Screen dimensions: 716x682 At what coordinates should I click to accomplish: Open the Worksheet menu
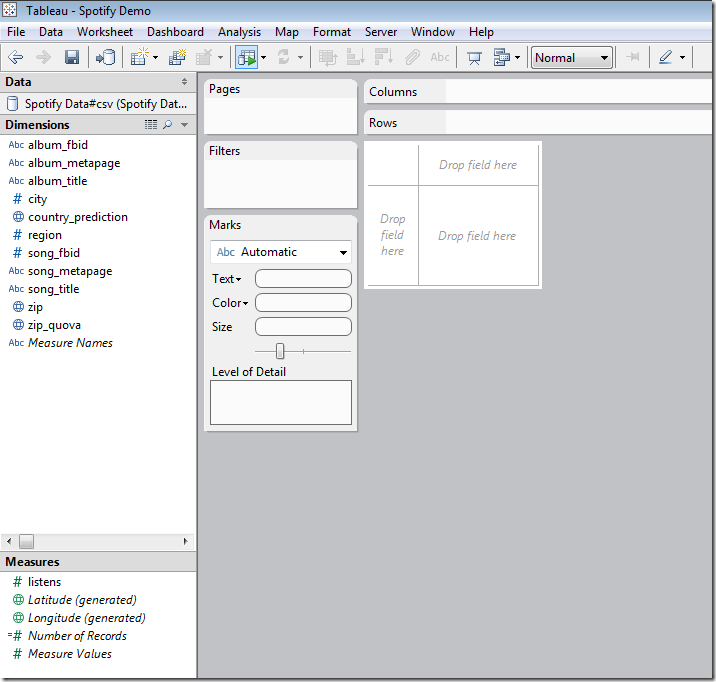click(105, 32)
